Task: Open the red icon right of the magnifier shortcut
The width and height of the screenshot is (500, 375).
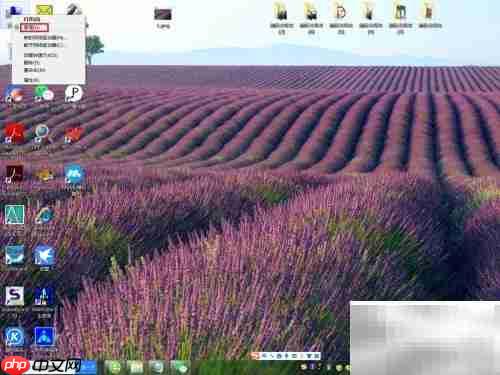Action: click(73, 135)
